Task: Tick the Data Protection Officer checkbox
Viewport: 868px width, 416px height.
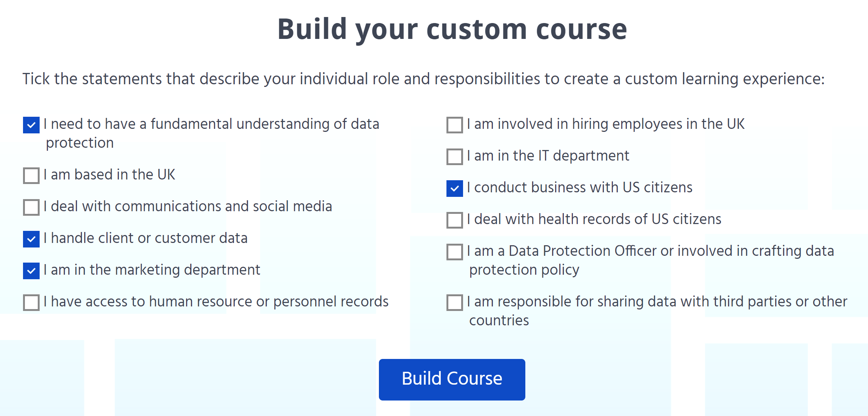Action: tap(455, 252)
